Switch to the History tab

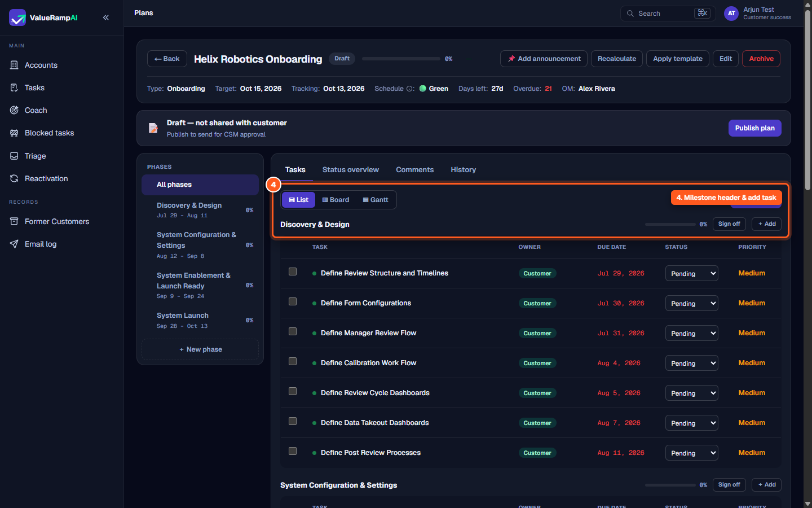(x=463, y=170)
